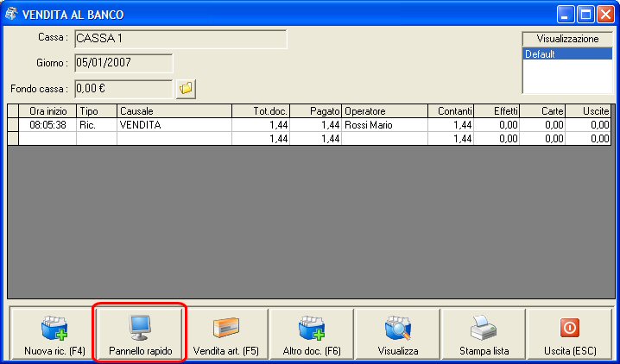Click the cash register icon in title bar
The image size is (620, 364).
11,14
